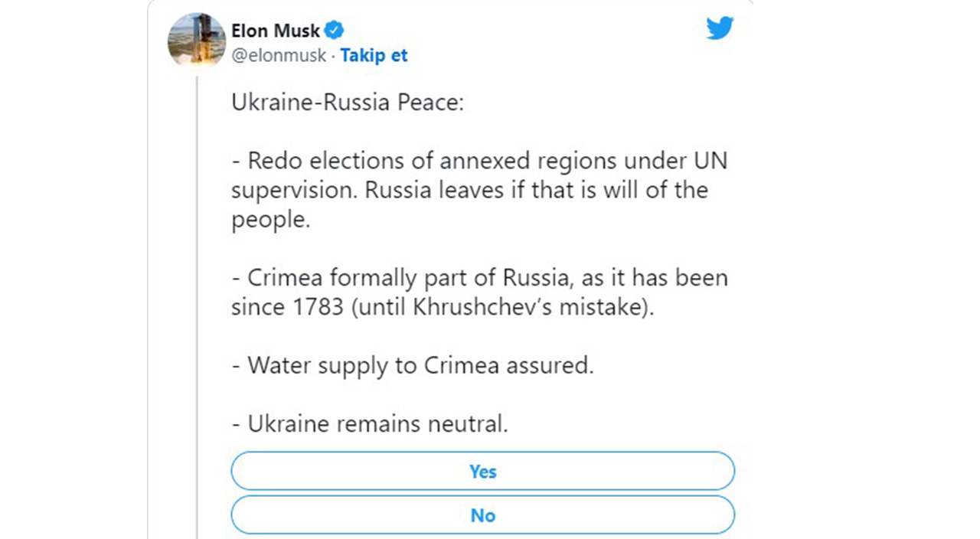
Task: Open the @elonmusk handle link
Action: [279, 56]
